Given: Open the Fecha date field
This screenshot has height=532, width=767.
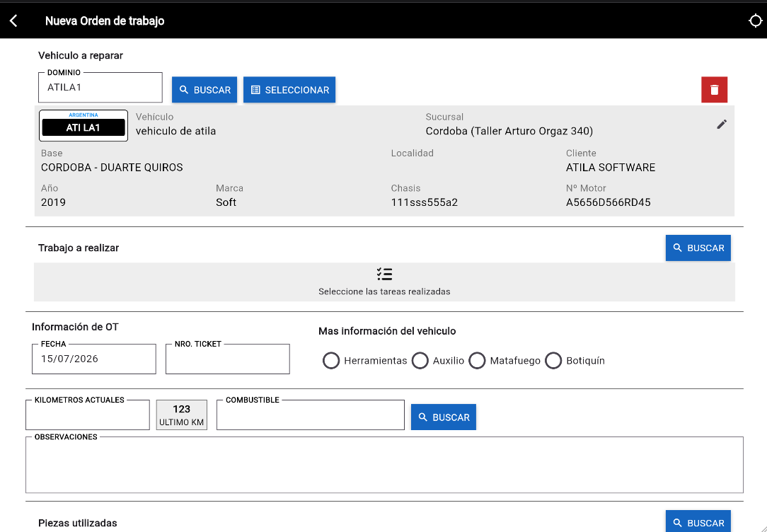Looking at the screenshot, I should [x=94, y=359].
